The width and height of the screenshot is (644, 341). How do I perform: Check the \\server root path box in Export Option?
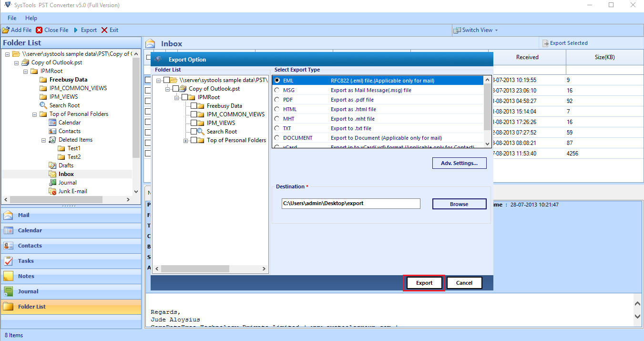(x=166, y=80)
